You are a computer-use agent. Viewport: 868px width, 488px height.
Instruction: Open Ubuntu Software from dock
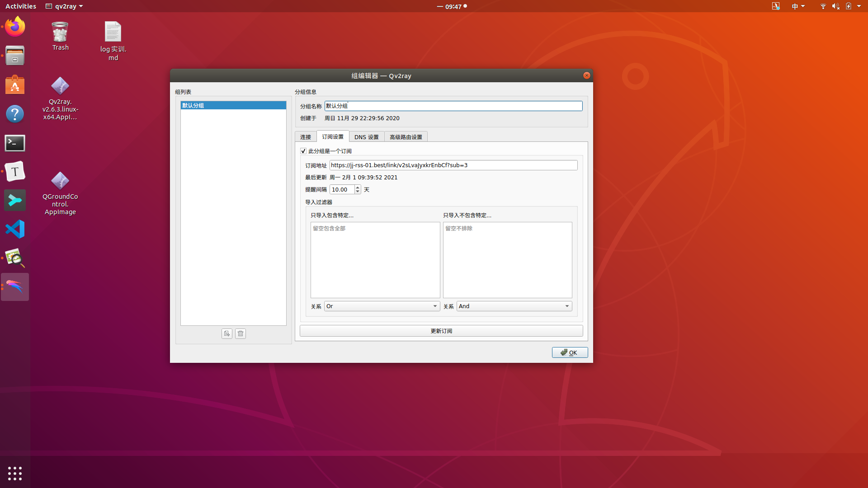pos(15,85)
